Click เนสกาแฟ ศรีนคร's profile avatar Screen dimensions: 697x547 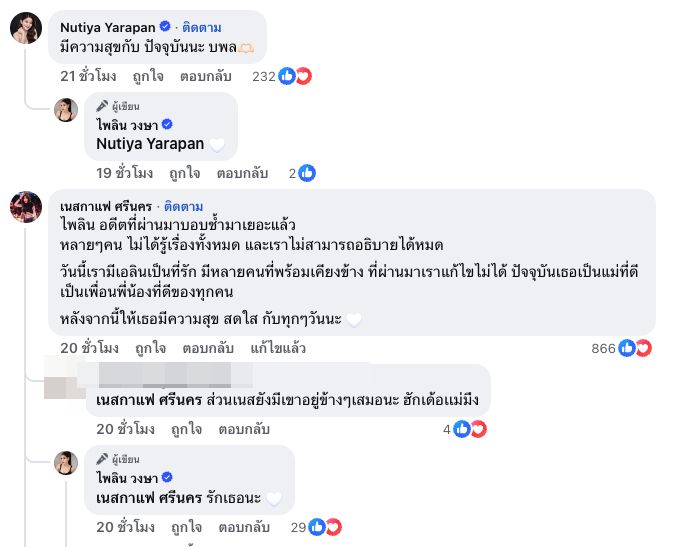pyautogui.click(x=25, y=207)
